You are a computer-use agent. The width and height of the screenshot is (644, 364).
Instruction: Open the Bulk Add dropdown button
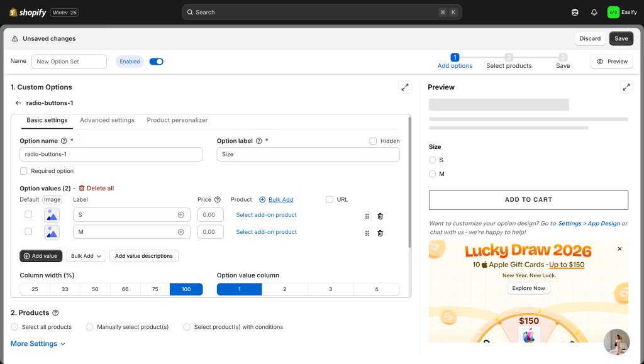tap(86, 256)
